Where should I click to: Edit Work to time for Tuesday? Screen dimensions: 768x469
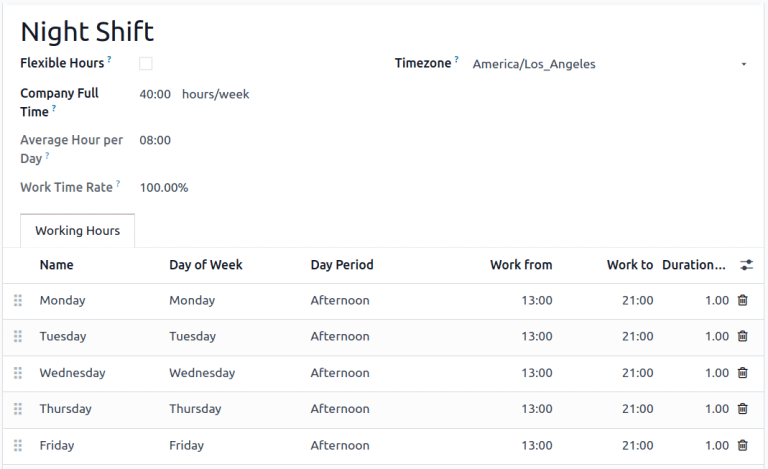point(637,337)
